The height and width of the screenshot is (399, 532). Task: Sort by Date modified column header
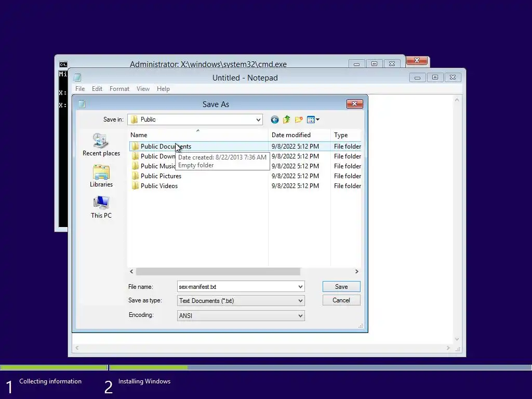299,135
